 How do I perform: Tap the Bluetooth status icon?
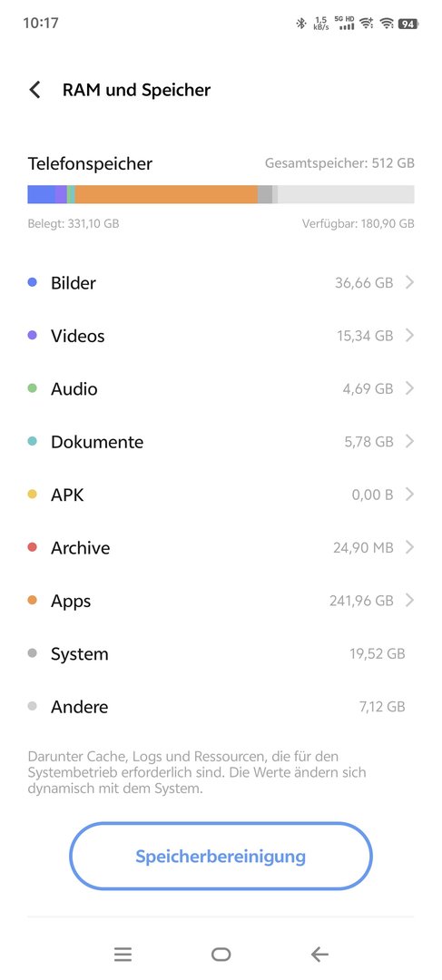tap(300, 24)
